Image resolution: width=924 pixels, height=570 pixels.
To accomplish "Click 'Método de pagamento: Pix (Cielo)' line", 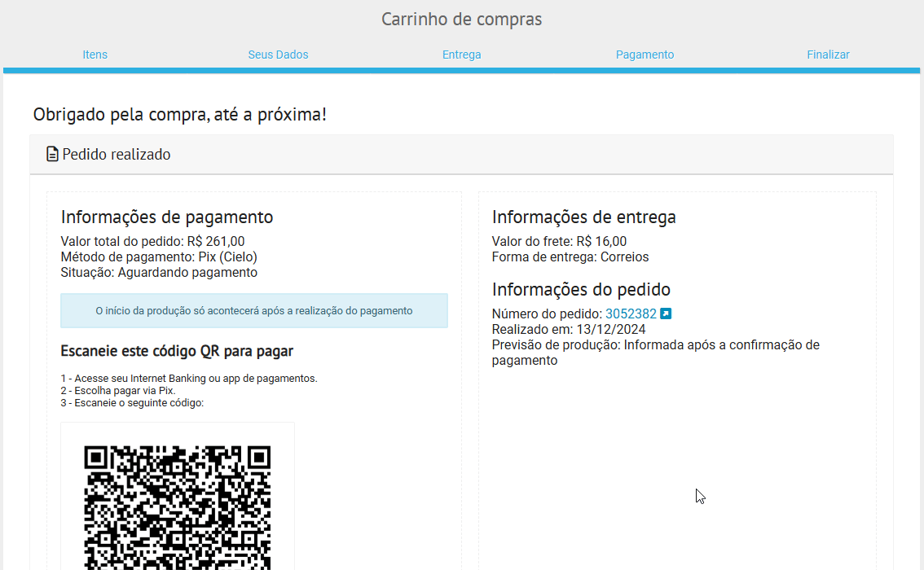I will click(x=159, y=256).
